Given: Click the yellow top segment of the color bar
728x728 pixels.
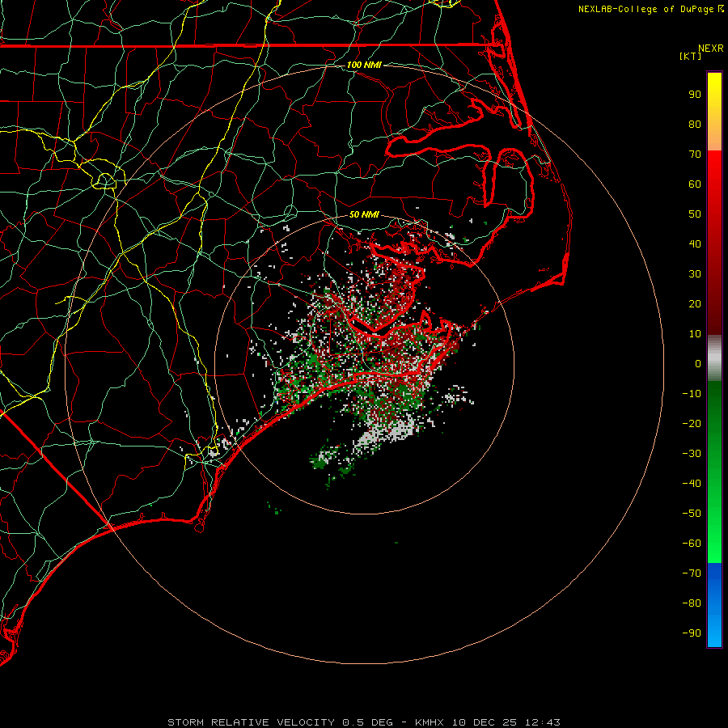Looking at the screenshot, I should [x=714, y=112].
